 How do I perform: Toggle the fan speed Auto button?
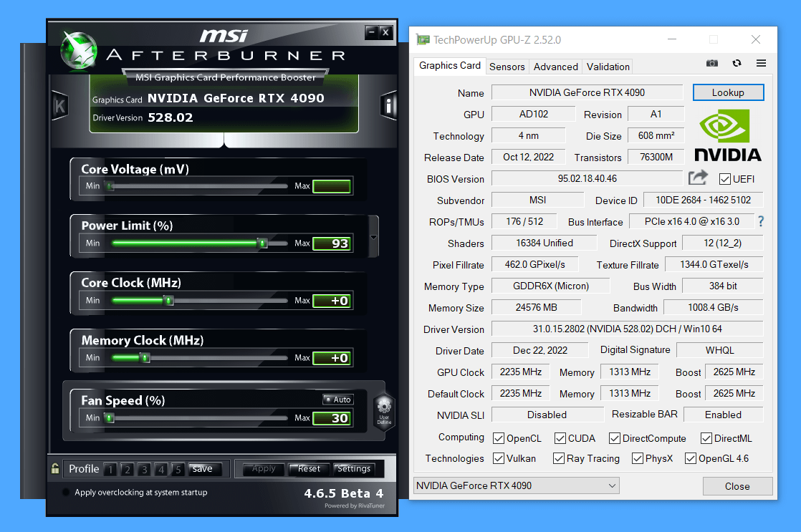point(338,400)
